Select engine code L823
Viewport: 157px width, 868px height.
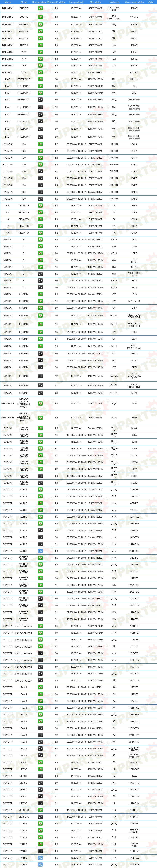[134, 240]
